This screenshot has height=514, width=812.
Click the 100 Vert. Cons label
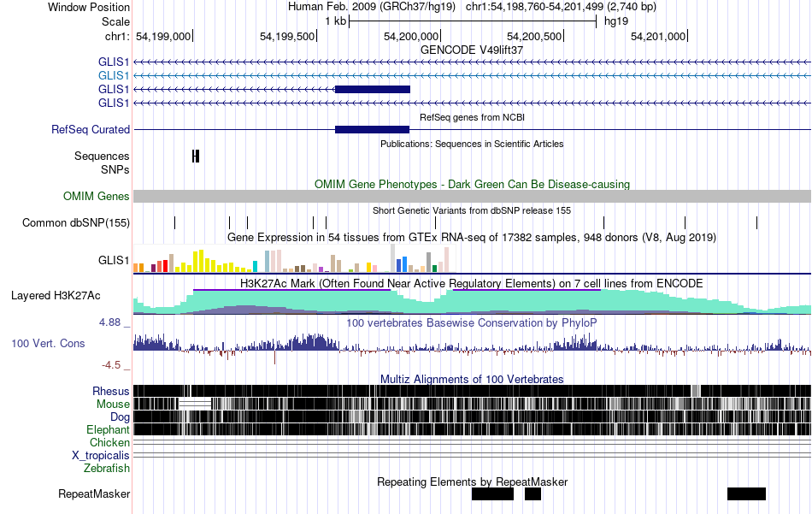pos(48,344)
